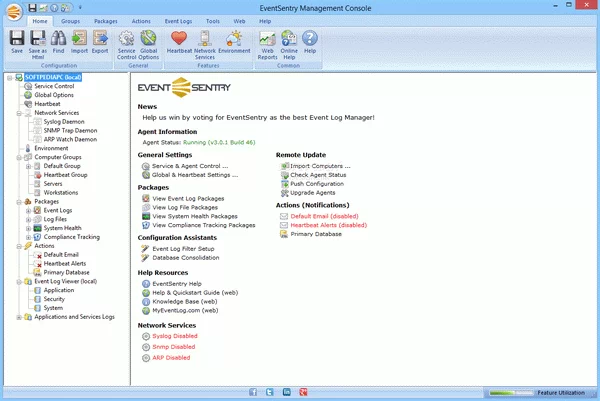Open Service & Agent Control link

190,166
